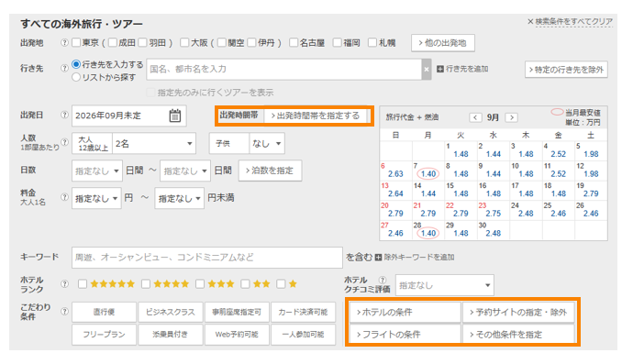This screenshot has width=633, height=364.
Task: Check the one-star hotel rank checkbox
Action: click(281, 284)
